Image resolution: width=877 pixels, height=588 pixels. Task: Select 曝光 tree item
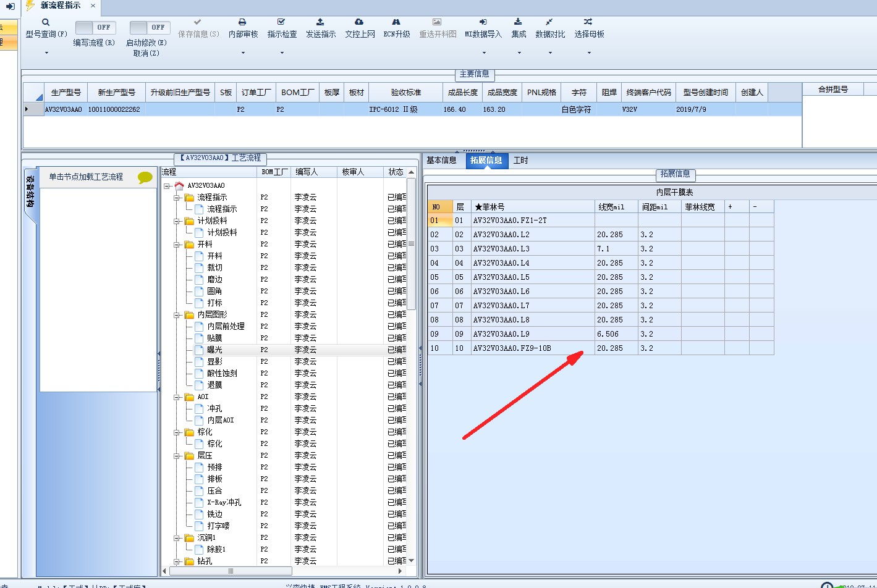(214, 350)
